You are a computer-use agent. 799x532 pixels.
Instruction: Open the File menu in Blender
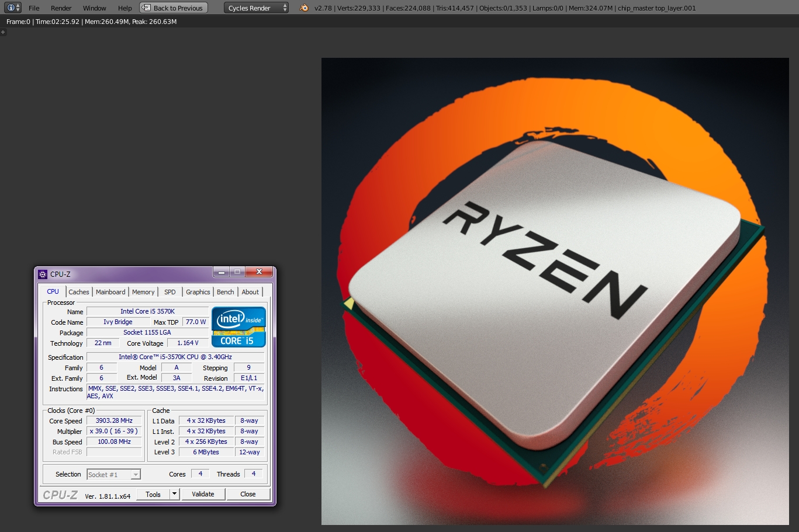coord(34,8)
